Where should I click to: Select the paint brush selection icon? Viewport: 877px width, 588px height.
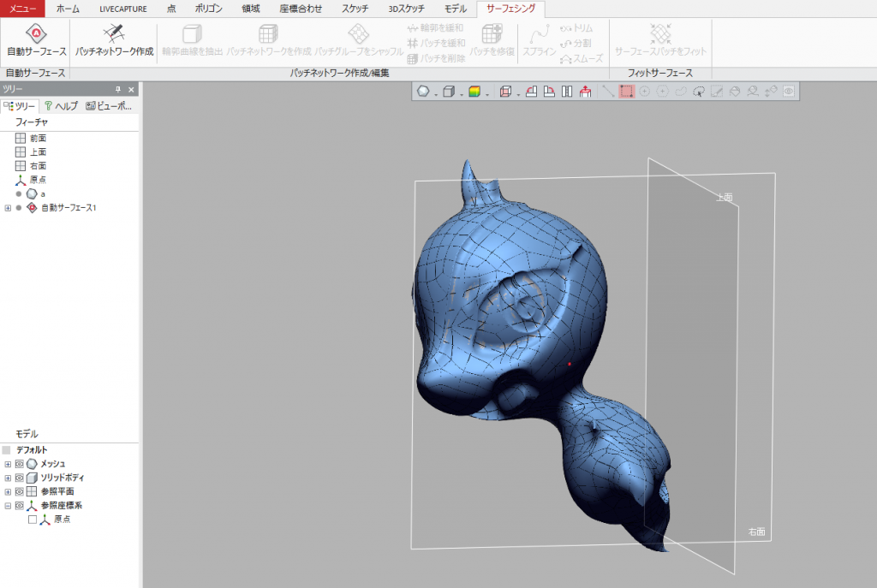pos(717,91)
